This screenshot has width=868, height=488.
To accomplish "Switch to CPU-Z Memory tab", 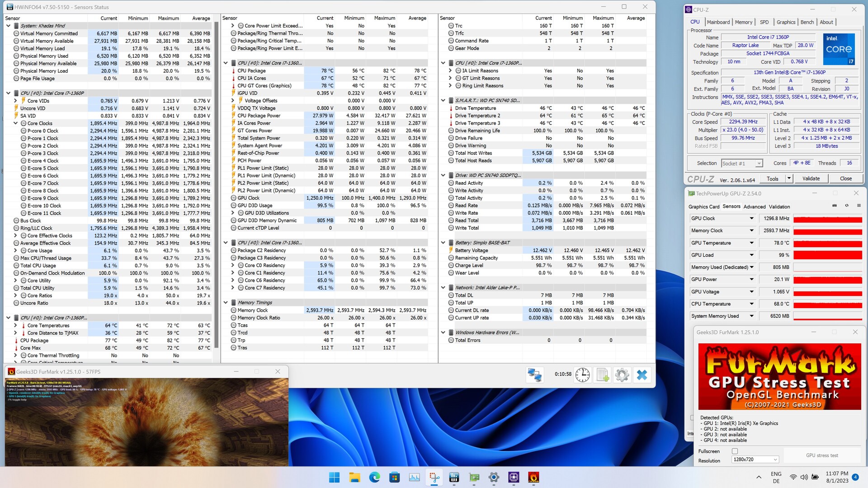I will click(743, 22).
